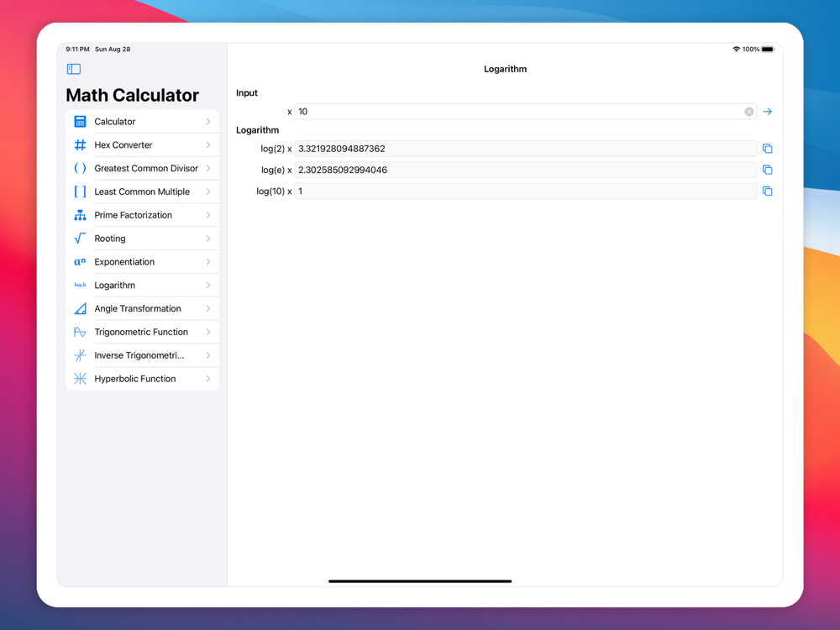The width and height of the screenshot is (840, 630).
Task: Click the Exponentiation a-to-the-n icon
Action: click(x=80, y=261)
